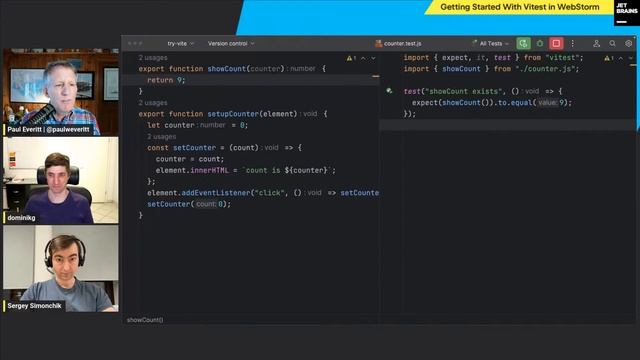
Task: Click the JetBrains logo in the corner
Action: click(x=627, y=13)
